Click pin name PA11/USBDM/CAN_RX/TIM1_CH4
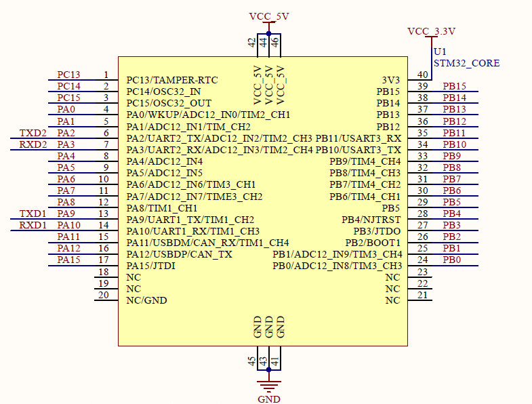The height and width of the screenshot is (404, 532). tap(207, 243)
